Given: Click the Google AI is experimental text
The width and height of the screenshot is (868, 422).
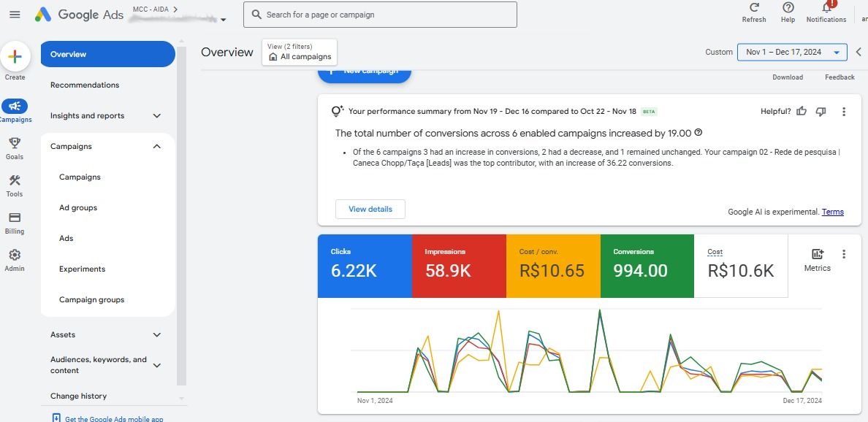Looking at the screenshot, I should [773, 212].
